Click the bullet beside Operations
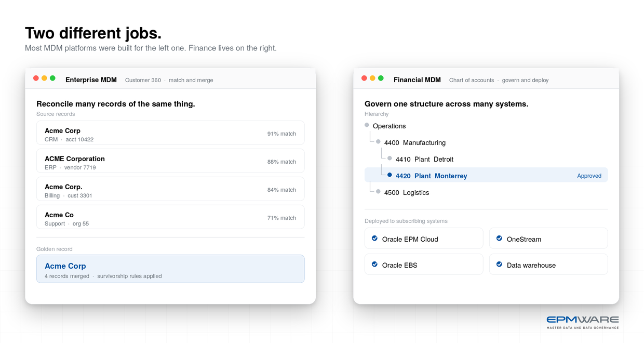The image size is (644, 343). pos(367,125)
